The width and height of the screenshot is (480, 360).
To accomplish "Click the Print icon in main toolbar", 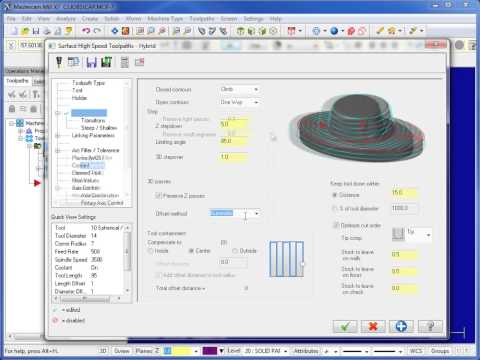I will (47, 31).
